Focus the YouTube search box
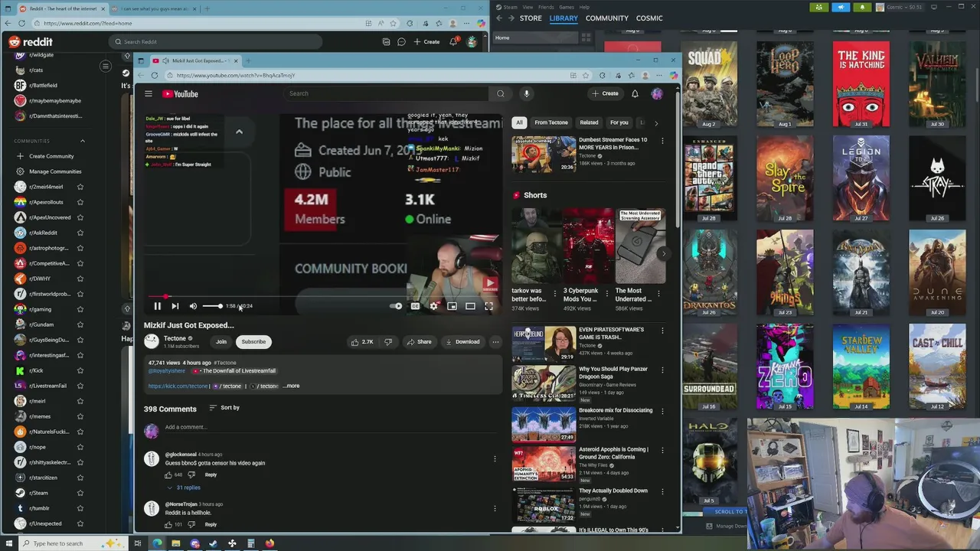 pos(387,93)
